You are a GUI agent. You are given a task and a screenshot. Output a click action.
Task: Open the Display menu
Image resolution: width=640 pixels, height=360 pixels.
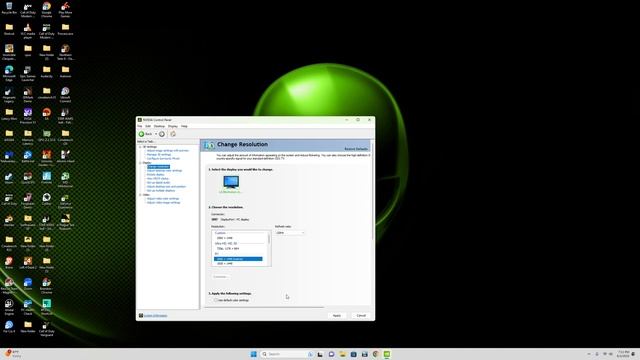coord(173,127)
